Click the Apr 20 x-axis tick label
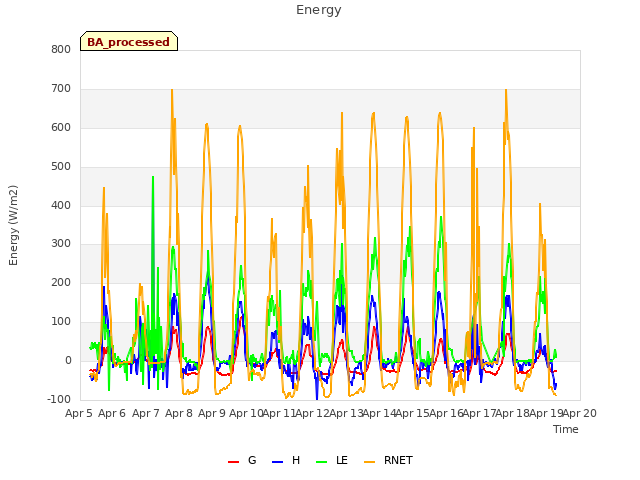This screenshot has height=480, width=640. (x=580, y=413)
